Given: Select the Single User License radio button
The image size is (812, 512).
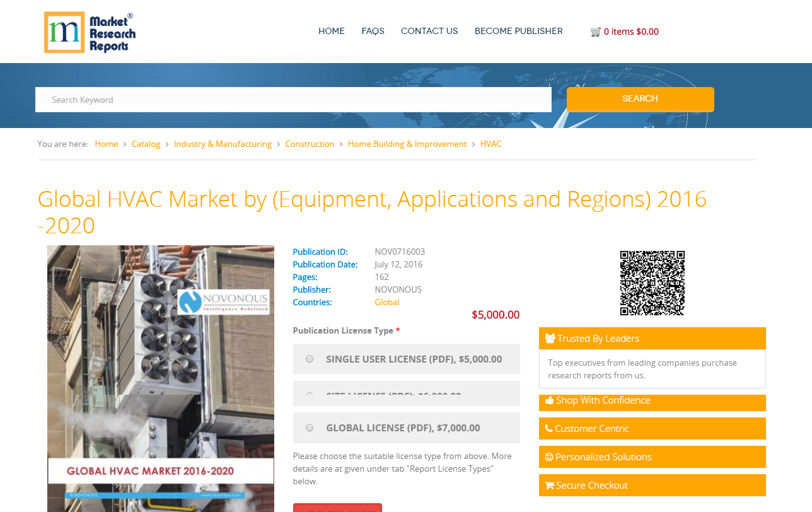Looking at the screenshot, I should [x=310, y=358].
